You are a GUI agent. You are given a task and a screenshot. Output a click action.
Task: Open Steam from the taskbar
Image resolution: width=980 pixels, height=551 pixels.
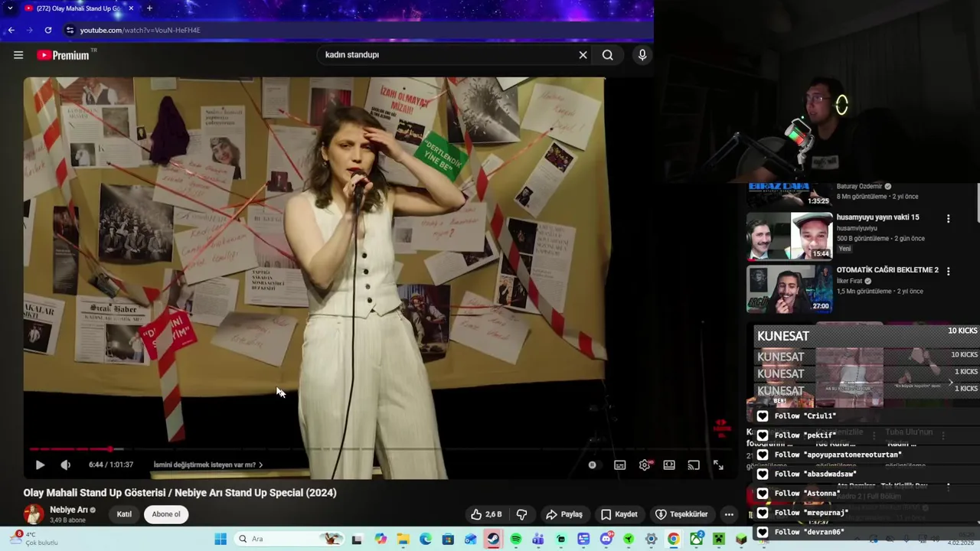coord(493,539)
